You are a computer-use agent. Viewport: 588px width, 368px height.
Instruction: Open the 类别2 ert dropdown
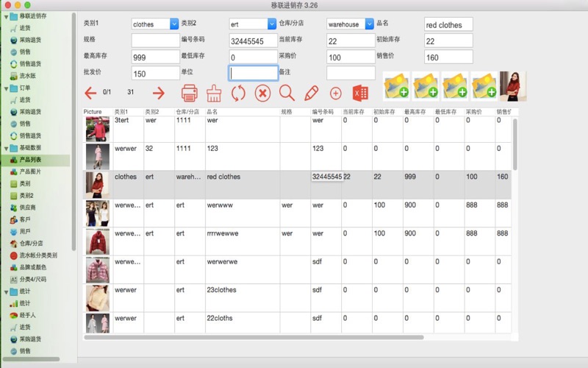[272, 24]
